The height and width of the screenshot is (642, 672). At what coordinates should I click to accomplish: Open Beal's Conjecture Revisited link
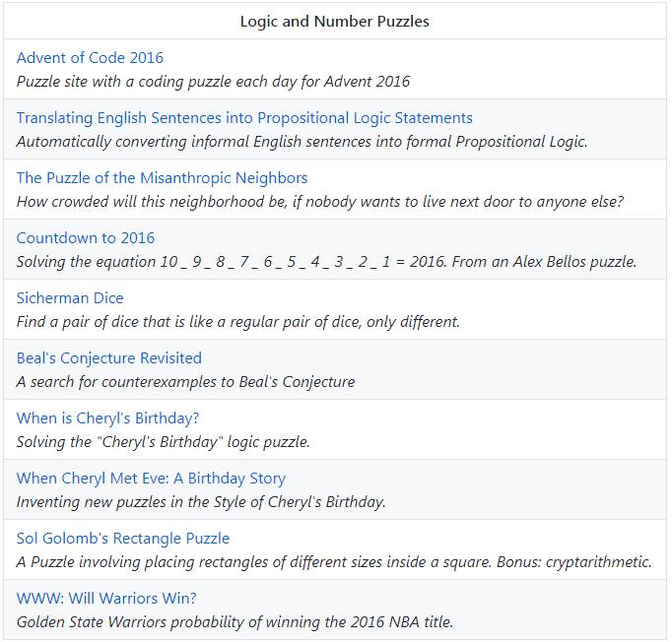[x=109, y=358]
